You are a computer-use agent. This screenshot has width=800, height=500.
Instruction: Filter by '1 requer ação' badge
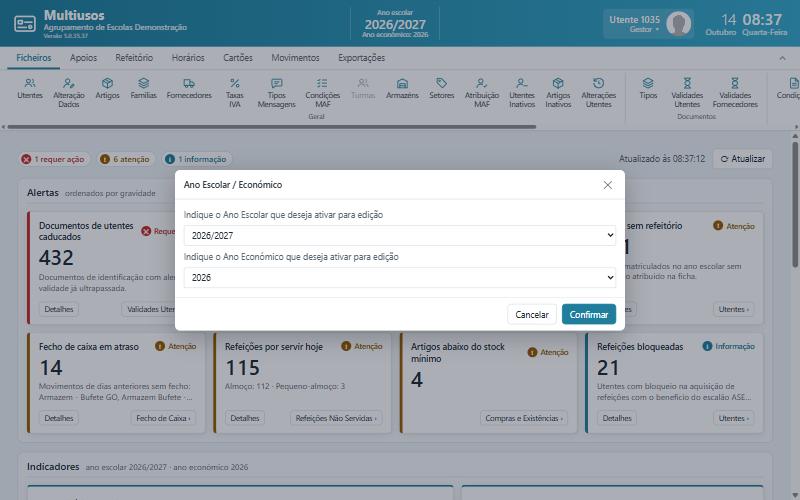[54, 159]
